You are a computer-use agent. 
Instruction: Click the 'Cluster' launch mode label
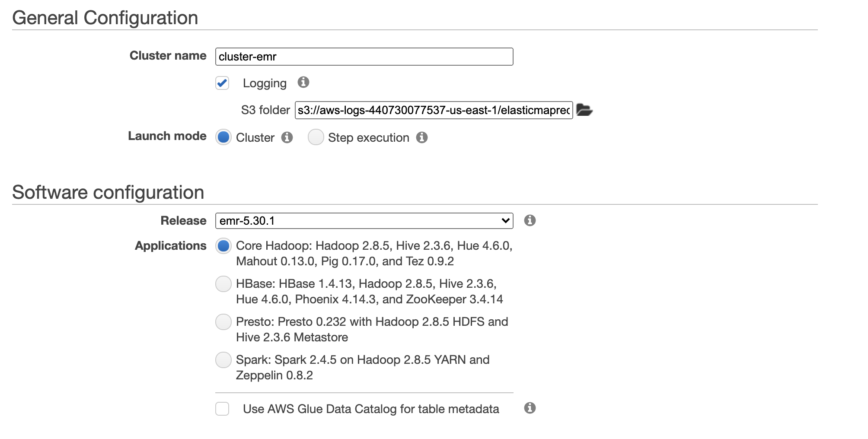pyautogui.click(x=255, y=137)
